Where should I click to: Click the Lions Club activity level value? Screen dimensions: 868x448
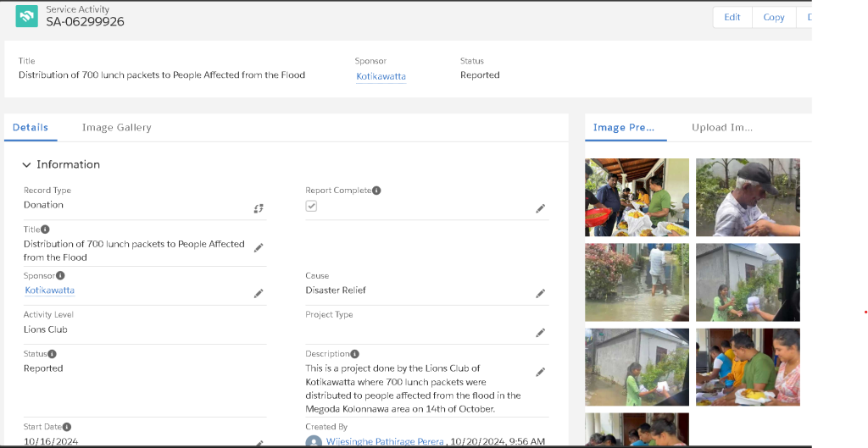pos(46,329)
